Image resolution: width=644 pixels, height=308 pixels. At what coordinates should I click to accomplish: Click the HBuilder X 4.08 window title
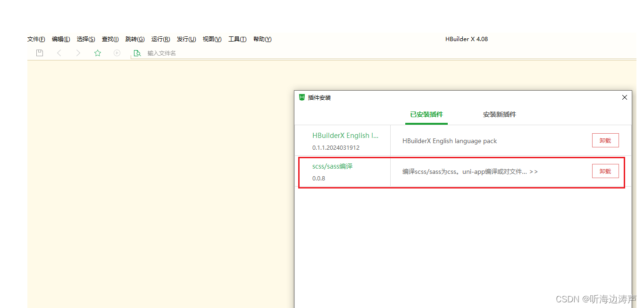[467, 39]
